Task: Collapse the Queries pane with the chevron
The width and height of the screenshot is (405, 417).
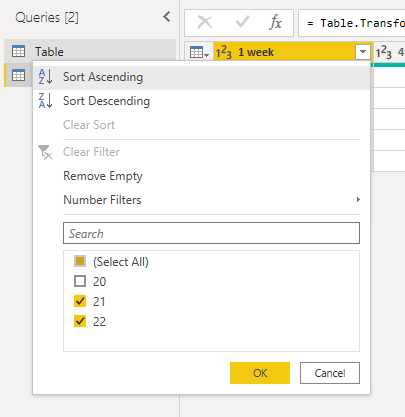Action: coord(167,17)
